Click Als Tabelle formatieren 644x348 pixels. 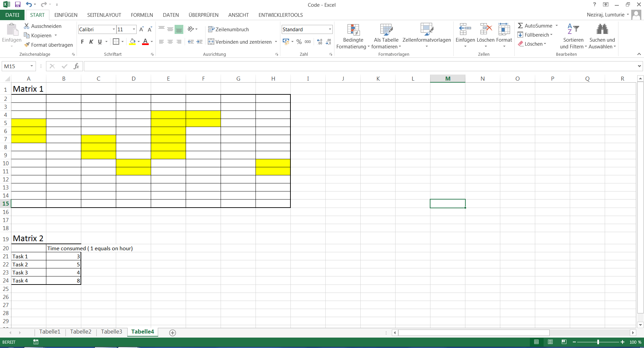[386, 36]
